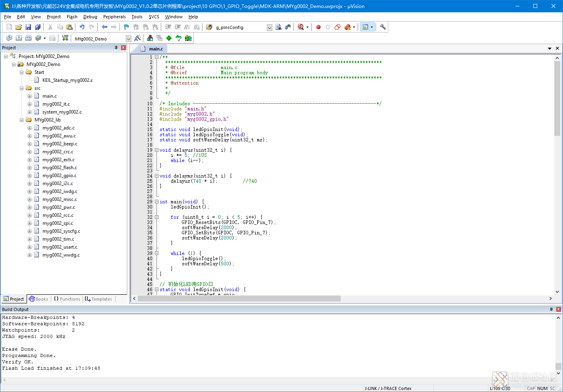The height and width of the screenshot is (392, 563).
Task: Undo the last edit
Action: 82,27
